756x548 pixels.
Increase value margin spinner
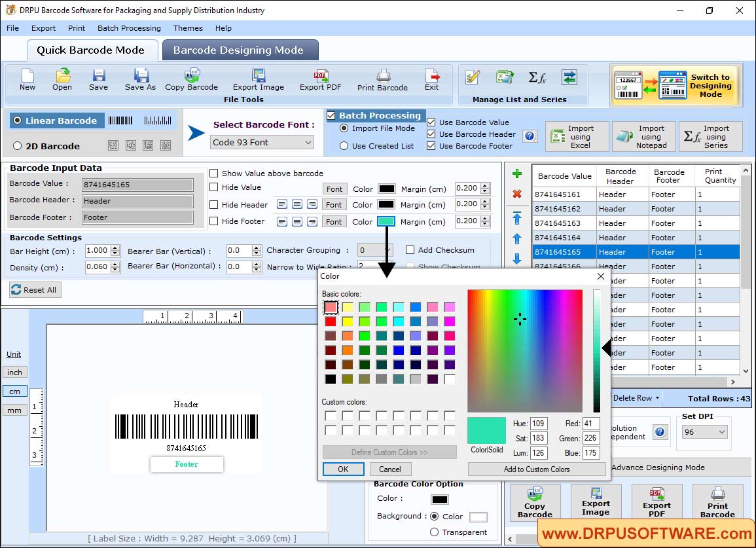tap(486, 185)
